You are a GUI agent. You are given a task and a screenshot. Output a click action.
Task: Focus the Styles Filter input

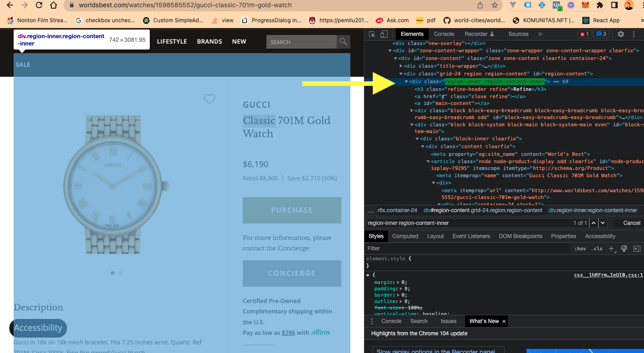[x=467, y=249]
